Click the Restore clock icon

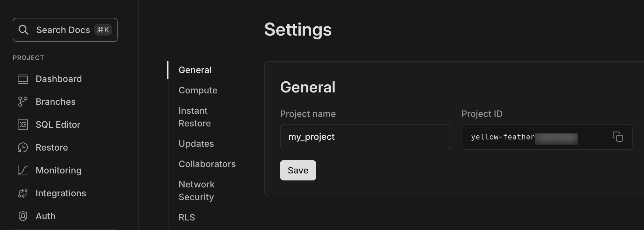pos(23,147)
